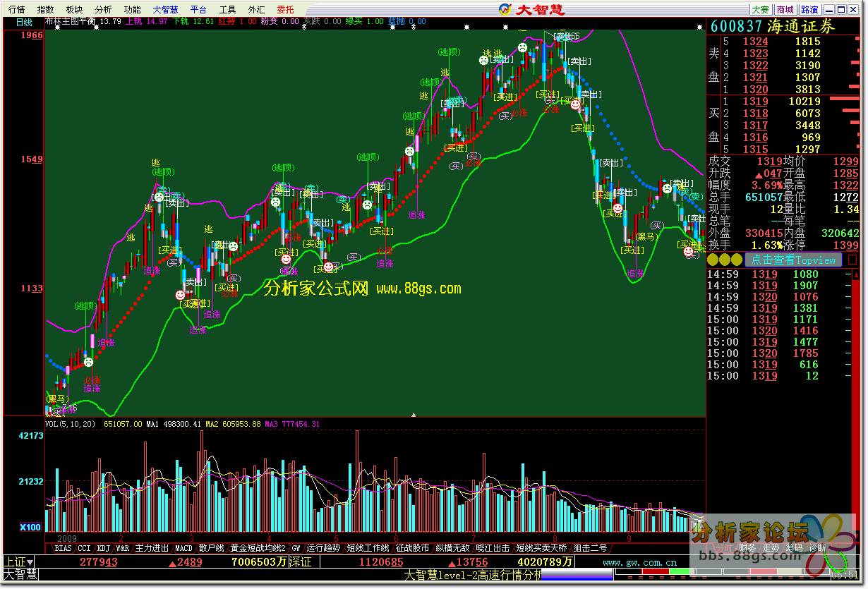
Task: Switch to the BIAS indicator tab
Action: click(63, 547)
